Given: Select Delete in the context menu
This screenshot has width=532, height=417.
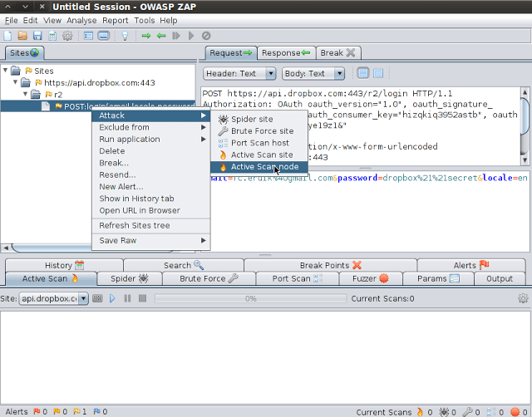Looking at the screenshot, I should [151, 151].
